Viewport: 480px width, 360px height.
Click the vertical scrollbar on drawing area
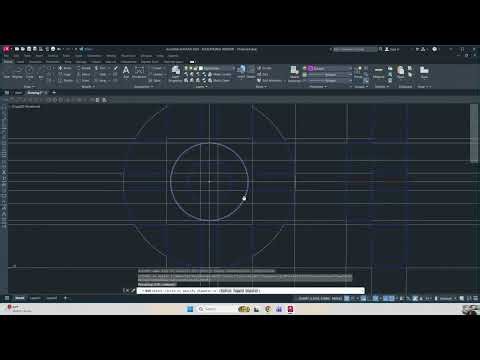pos(474,133)
